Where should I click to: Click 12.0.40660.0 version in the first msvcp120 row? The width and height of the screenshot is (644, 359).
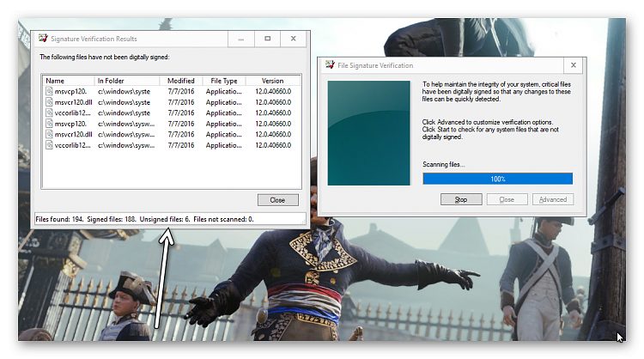(273, 91)
